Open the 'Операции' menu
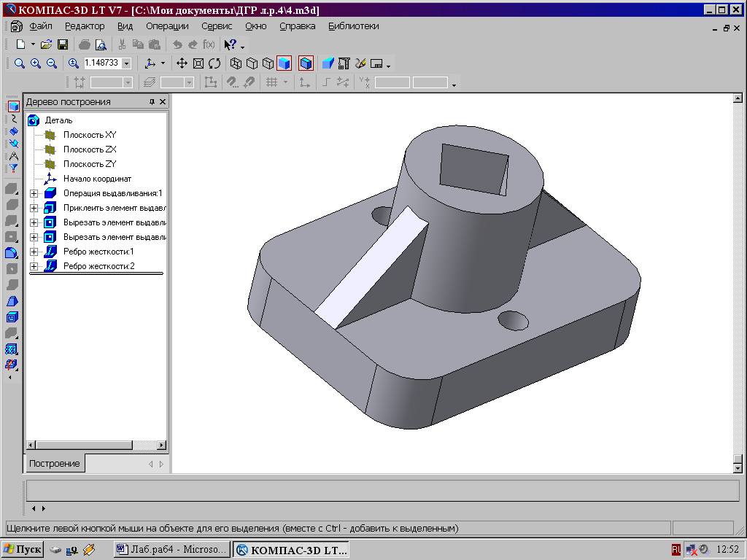 [167, 26]
